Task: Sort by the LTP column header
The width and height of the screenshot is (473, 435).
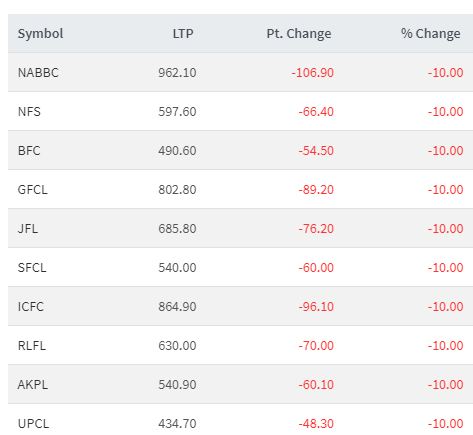Action: pos(183,34)
